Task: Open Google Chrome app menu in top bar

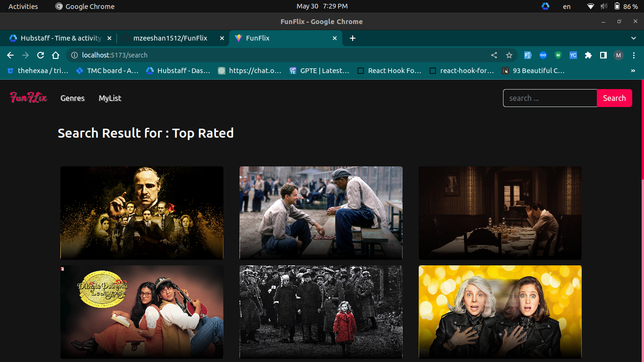Action: 85,6
